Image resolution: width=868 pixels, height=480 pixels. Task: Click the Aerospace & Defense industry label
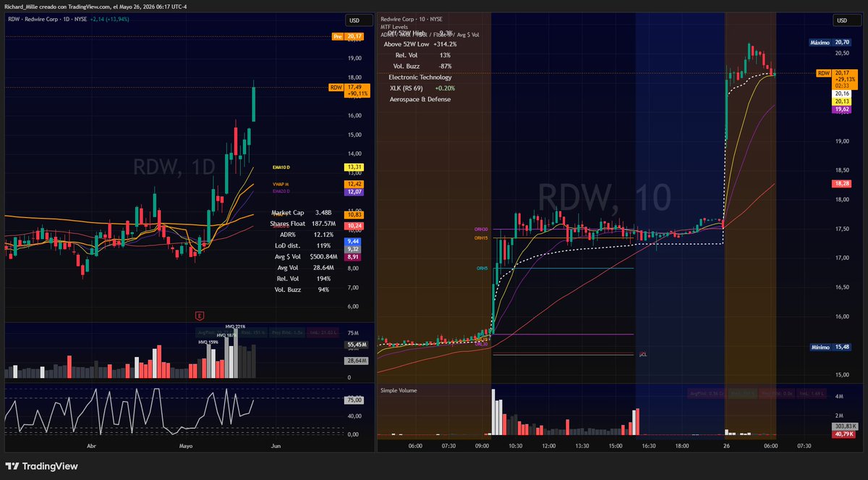click(420, 99)
